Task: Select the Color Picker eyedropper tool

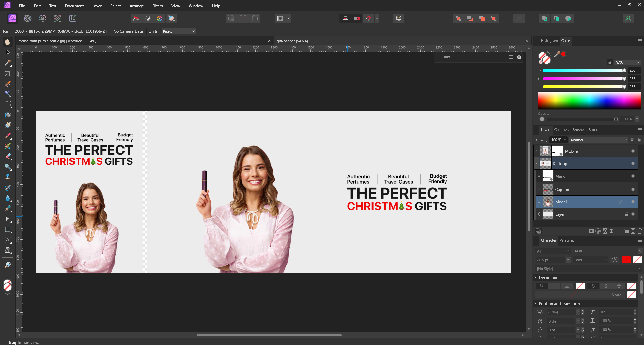Action: (8, 63)
